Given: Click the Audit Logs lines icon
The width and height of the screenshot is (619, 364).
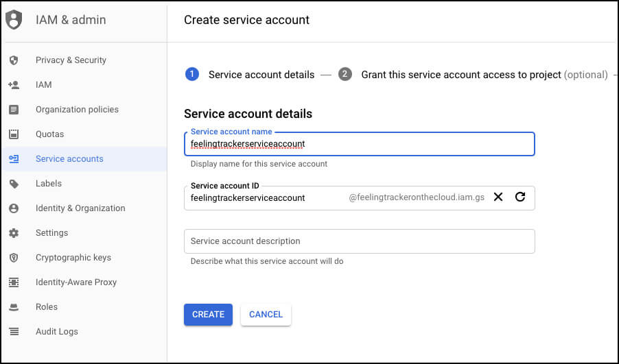Looking at the screenshot, I should 14,332.
